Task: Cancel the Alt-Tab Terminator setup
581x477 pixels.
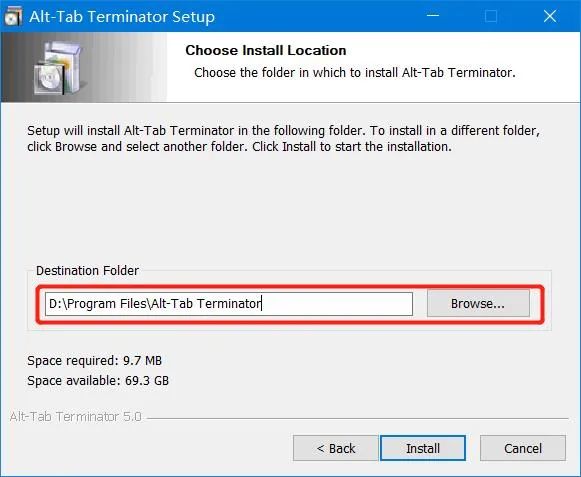Action: click(x=523, y=448)
